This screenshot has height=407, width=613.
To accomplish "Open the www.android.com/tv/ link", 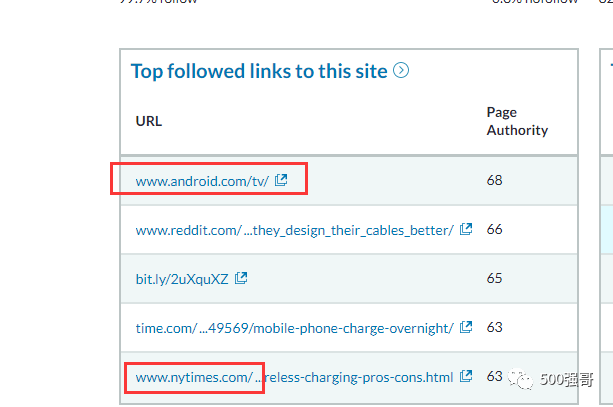I will pyautogui.click(x=202, y=181).
